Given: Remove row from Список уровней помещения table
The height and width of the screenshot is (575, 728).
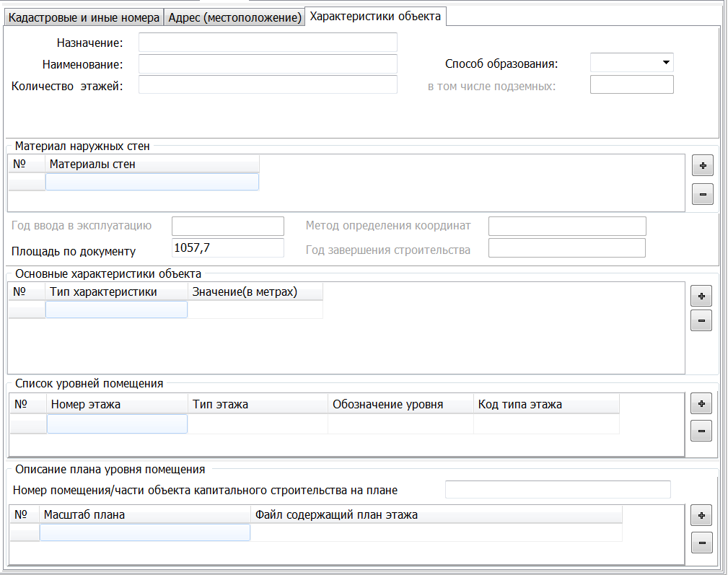Looking at the screenshot, I should pos(701,431).
